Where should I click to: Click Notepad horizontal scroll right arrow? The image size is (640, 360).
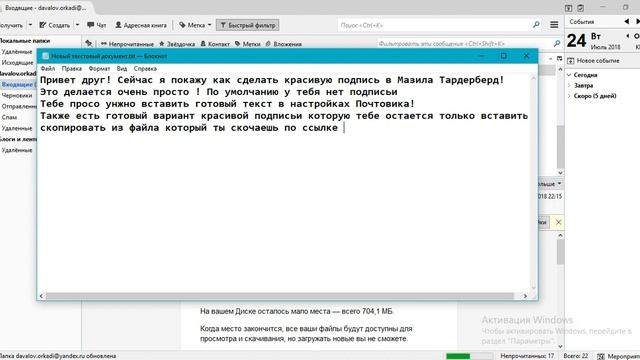[x=525, y=296]
